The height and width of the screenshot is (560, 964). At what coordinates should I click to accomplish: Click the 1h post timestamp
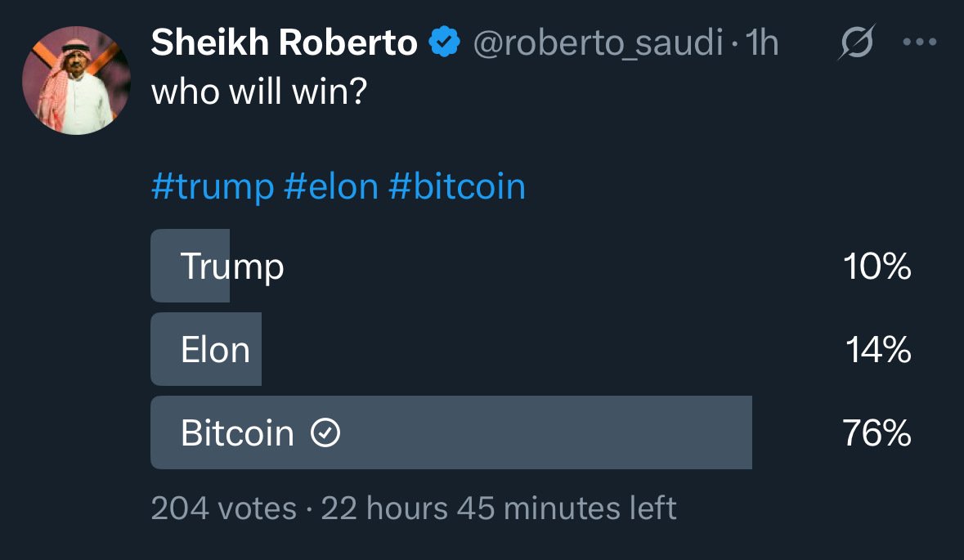point(762,43)
